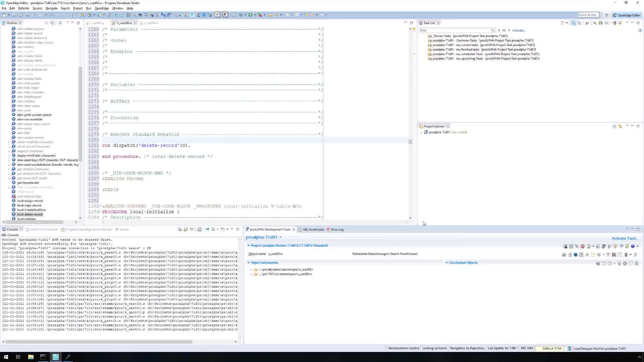The image size is (644, 362).
Task: Switch to the ABL Scratchpad tab
Action: pos(311,230)
